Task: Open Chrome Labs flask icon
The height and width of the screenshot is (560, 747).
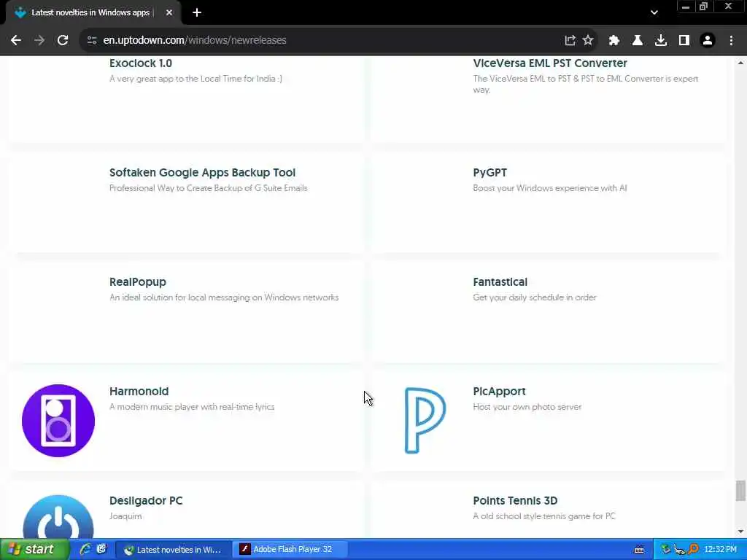Action: pyautogui.click(x=638, y=41)
